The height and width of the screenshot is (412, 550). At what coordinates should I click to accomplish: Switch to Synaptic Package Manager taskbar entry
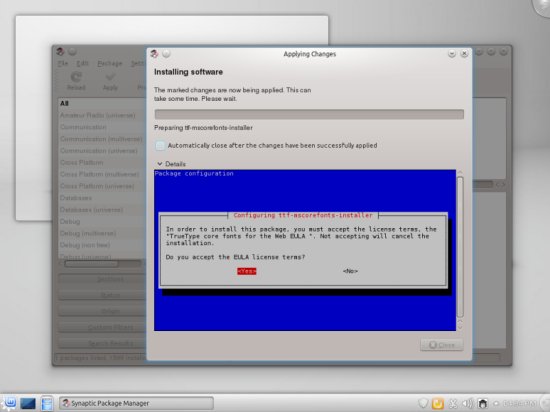click(x=136, y=403)
